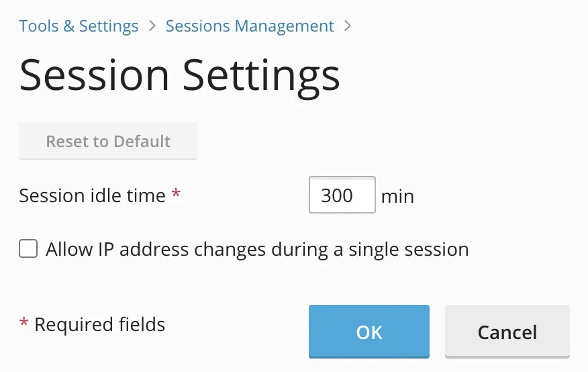Click the word Session in page heading

tap(94, 75)
